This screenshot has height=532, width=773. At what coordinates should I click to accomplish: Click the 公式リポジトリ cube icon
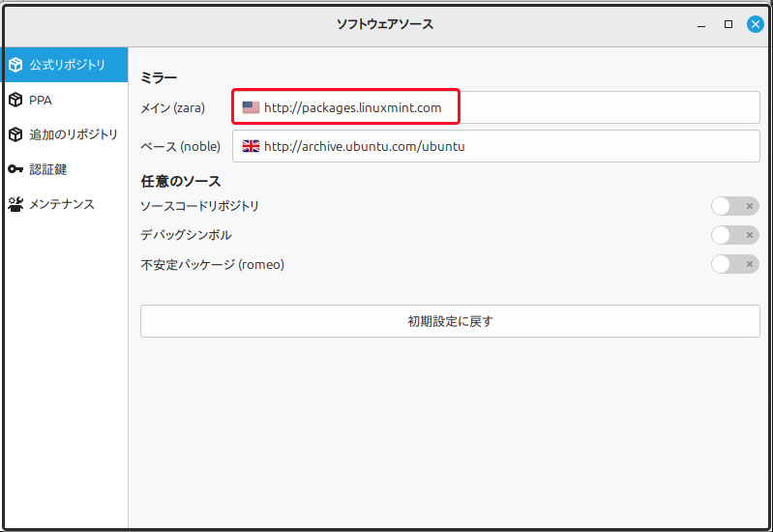(x=15, y=65)
